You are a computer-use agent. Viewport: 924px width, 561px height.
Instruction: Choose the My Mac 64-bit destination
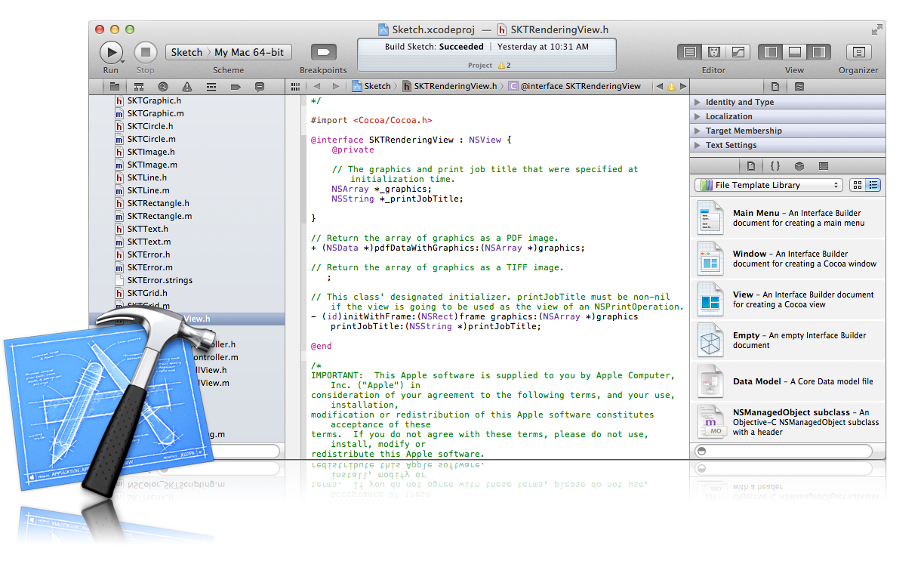tap(250, 52)
